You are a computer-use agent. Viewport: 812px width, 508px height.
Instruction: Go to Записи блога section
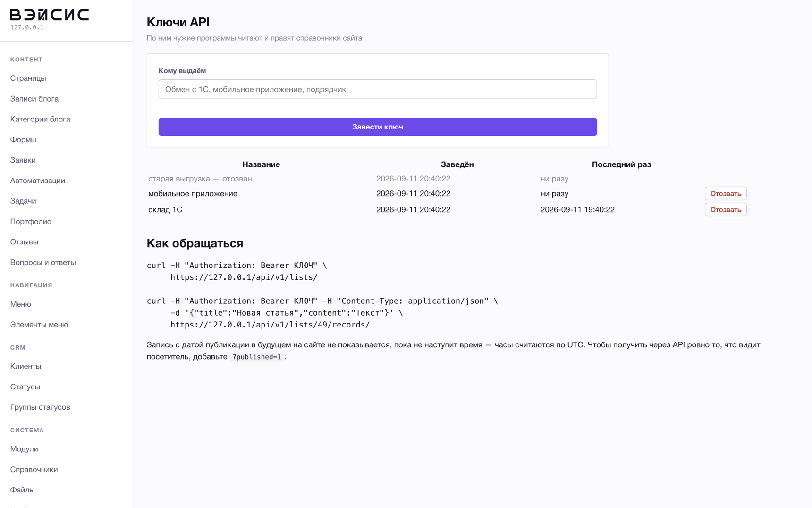[34, 99]
